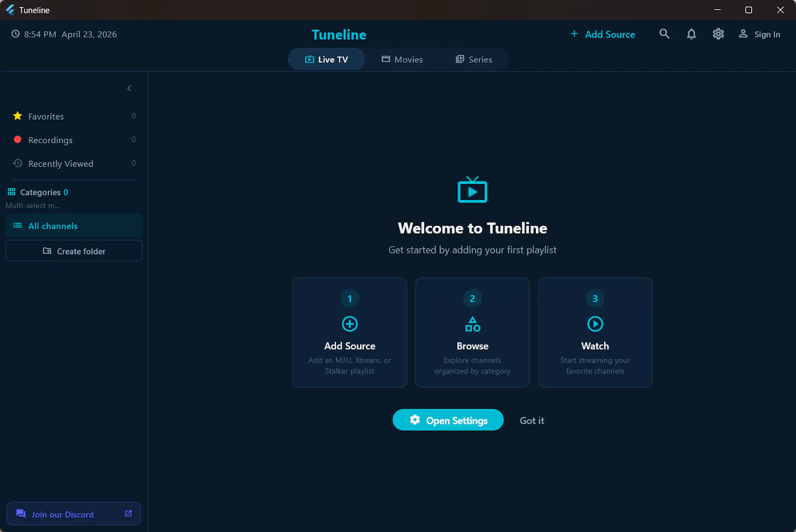Click 'Explore channels organized by category' text

coord(472,365)
